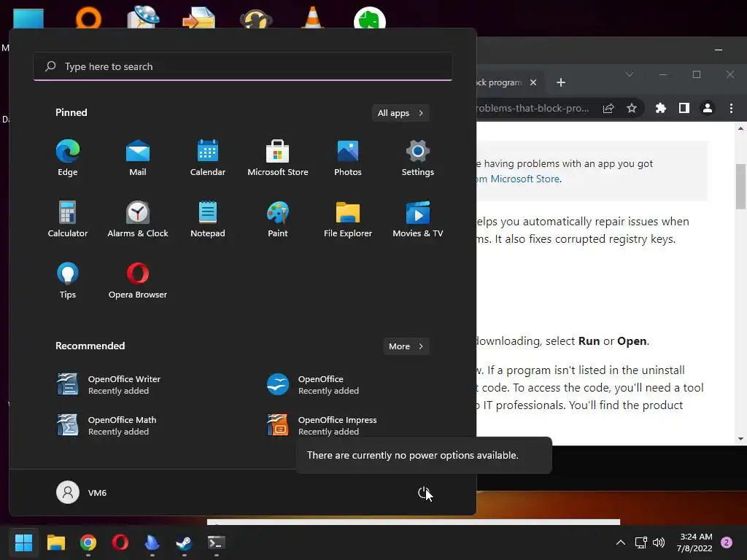Click the Evernote elephant desktop icon
Screen dimensions: 747x560
tap(370, 19)
